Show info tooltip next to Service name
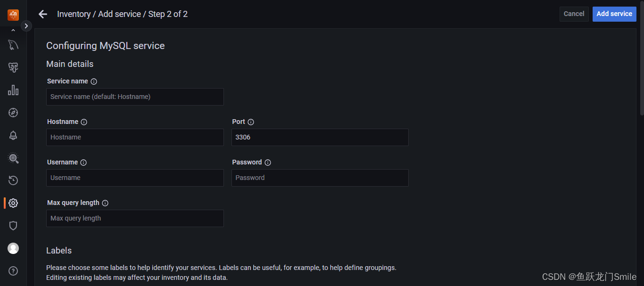This screenshot has height=286, width=644. pos(94,81)
